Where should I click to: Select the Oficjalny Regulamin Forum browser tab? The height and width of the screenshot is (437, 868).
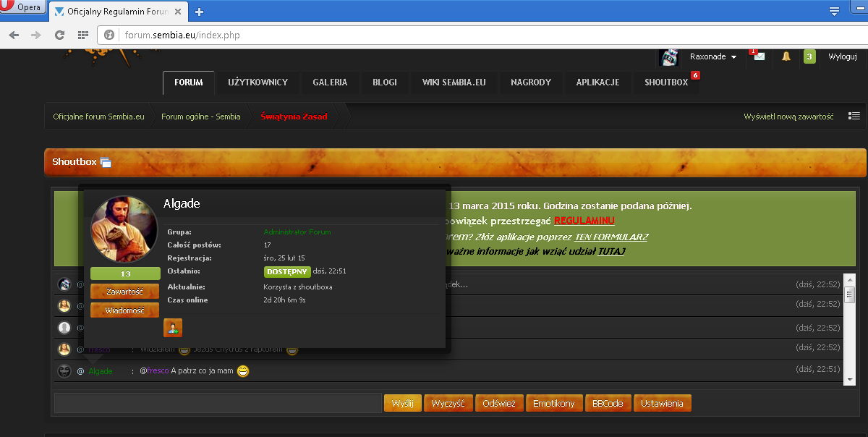[119, 12]
